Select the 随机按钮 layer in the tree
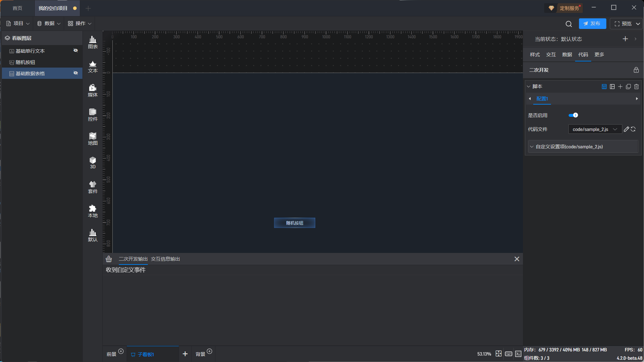Image resolution: width=644 pixels, height=362 pixels. tap(25, 62)
